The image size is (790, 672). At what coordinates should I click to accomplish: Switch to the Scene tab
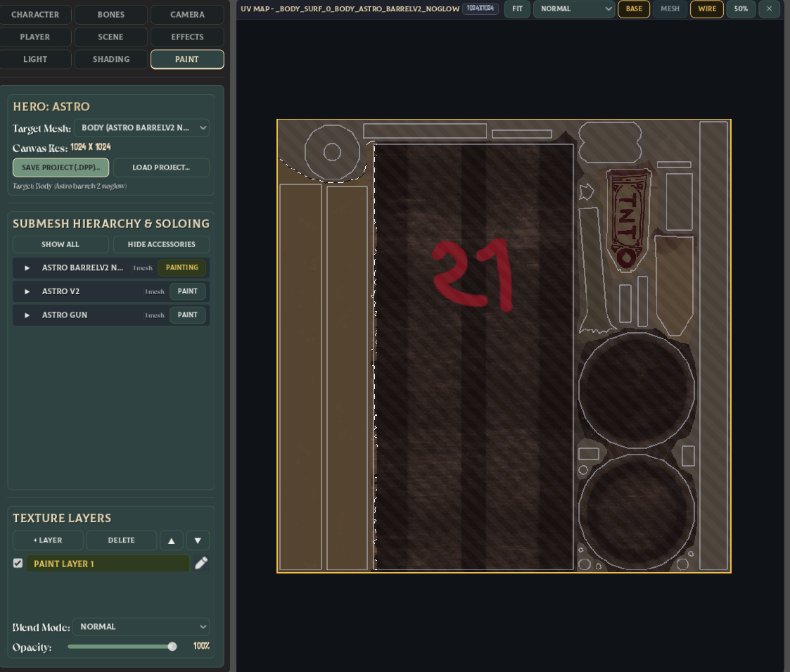pyautogui.click(x=111, y=37)
